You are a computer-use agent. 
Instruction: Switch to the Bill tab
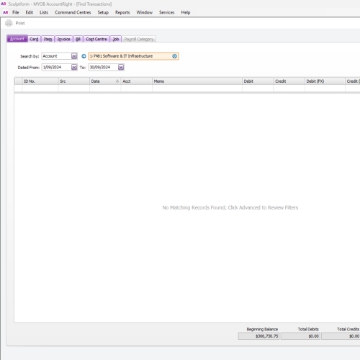78,39
